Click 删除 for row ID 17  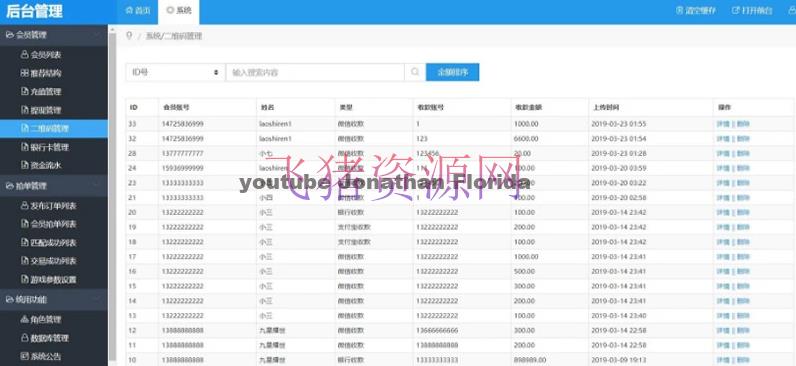point(743,257)
